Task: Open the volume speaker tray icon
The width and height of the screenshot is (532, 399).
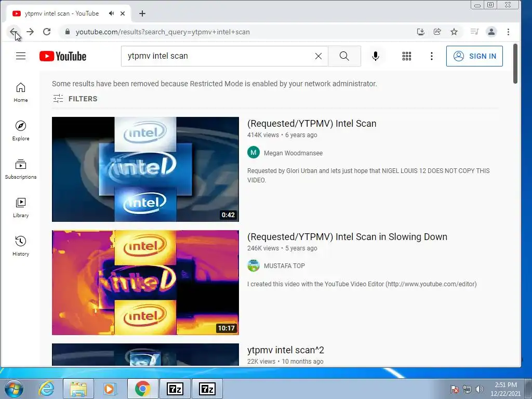Action: click(x=480, y=389)
